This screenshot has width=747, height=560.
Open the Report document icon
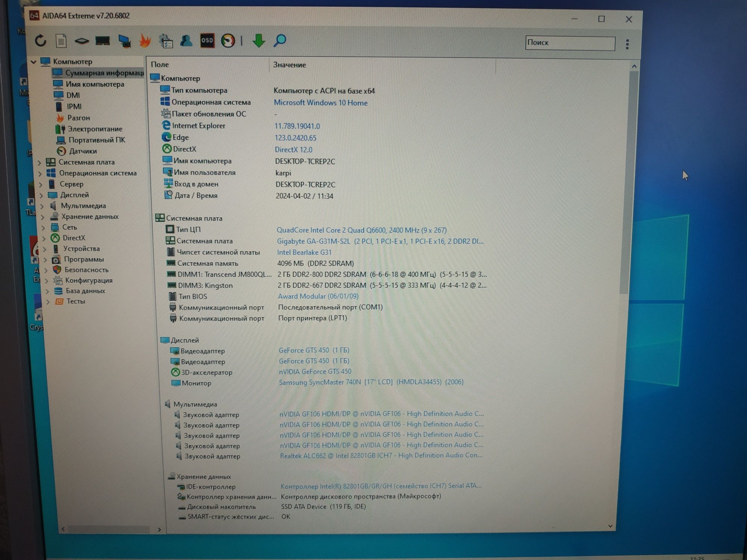click(x=61, y=41)
